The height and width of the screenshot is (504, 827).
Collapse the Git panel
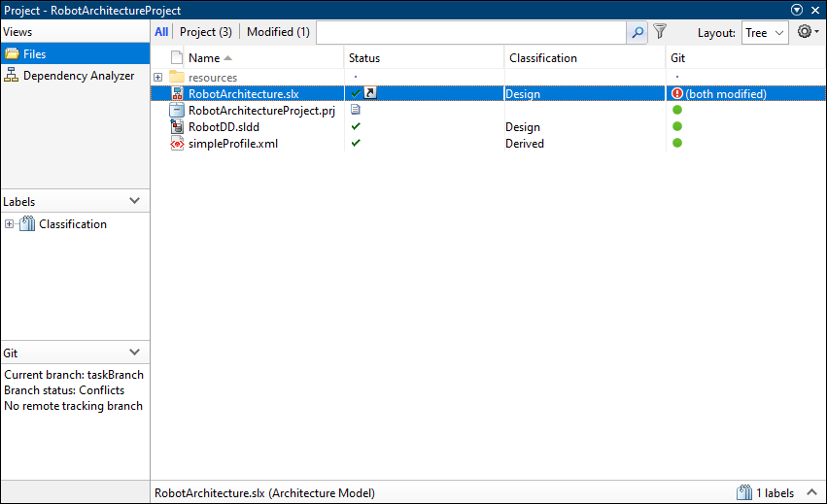pos(135,353)
